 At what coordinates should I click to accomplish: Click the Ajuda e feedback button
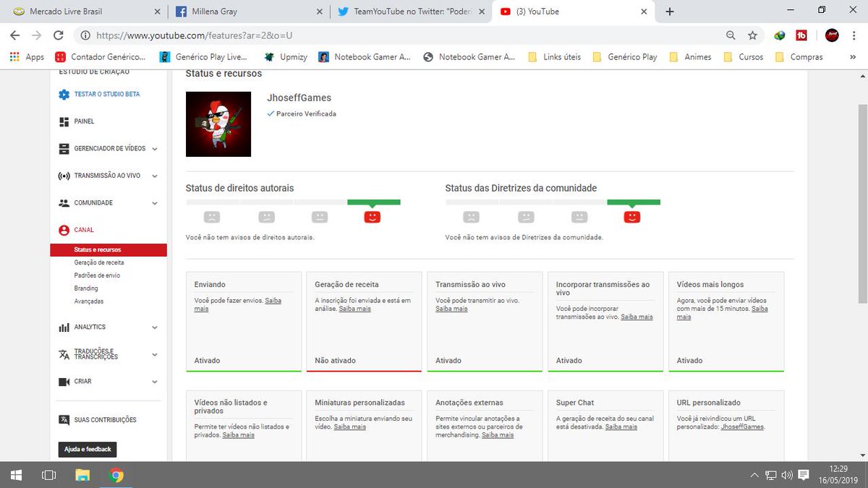pyautogui.click(x=88, y=450)
